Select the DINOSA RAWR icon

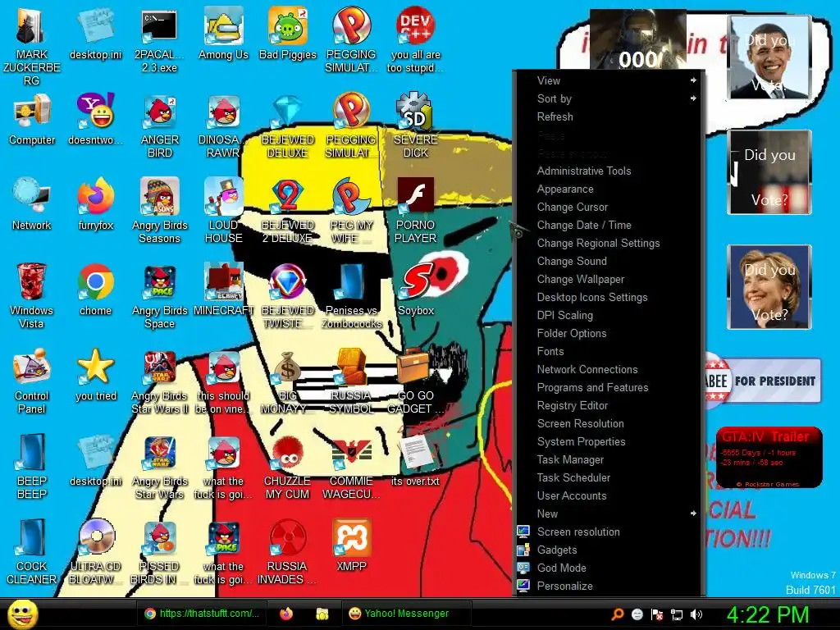point(223,126)
